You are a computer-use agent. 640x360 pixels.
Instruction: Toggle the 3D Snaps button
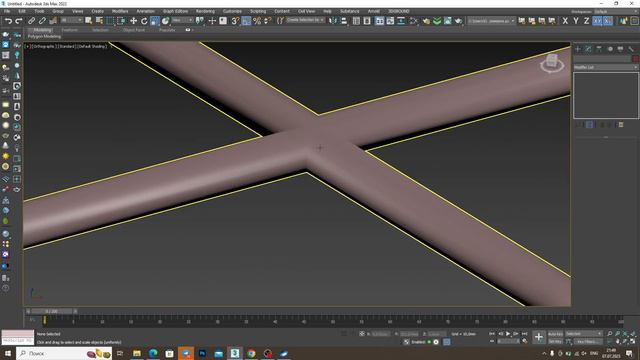coord(236,21)
